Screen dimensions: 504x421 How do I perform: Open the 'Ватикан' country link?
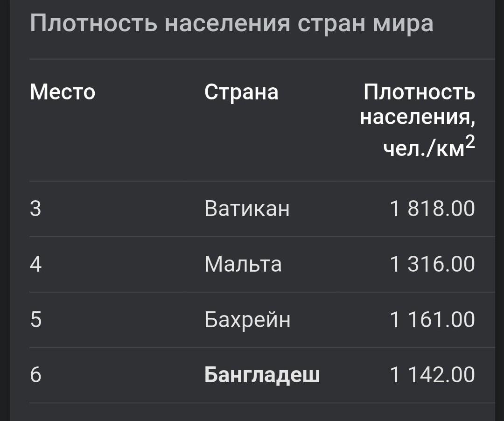tap(247, 209)
